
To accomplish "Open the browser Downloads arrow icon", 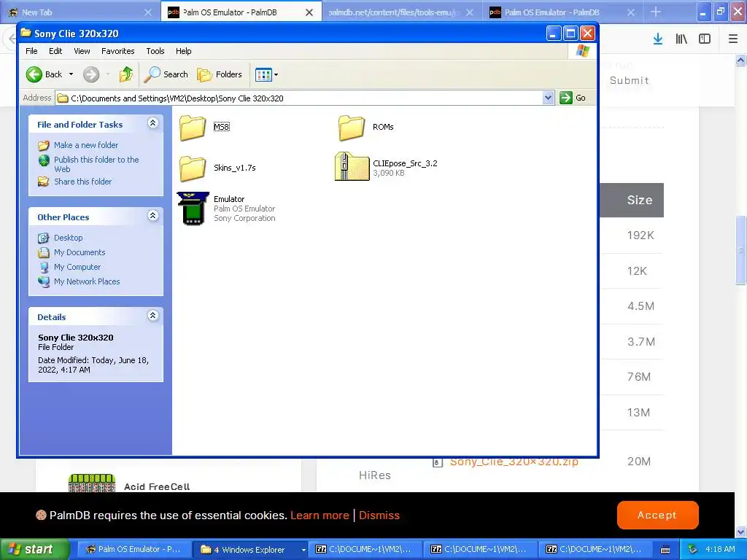I will click(658, 39).
